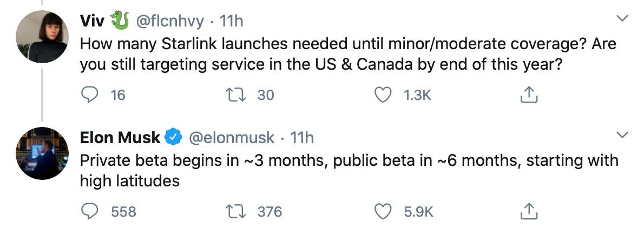644x228 pixels.
Task: Open Elon Musk's profile picture
Action: (42, 153)
